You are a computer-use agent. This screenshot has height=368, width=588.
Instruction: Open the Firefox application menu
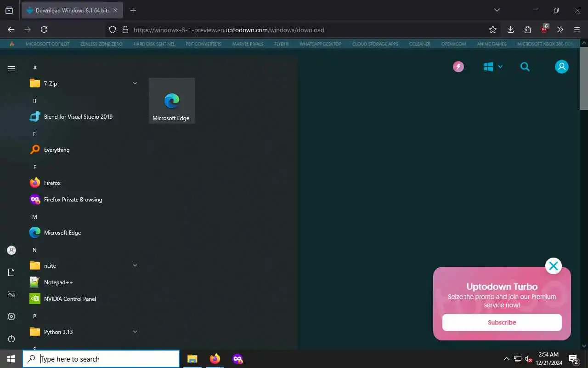577,29
